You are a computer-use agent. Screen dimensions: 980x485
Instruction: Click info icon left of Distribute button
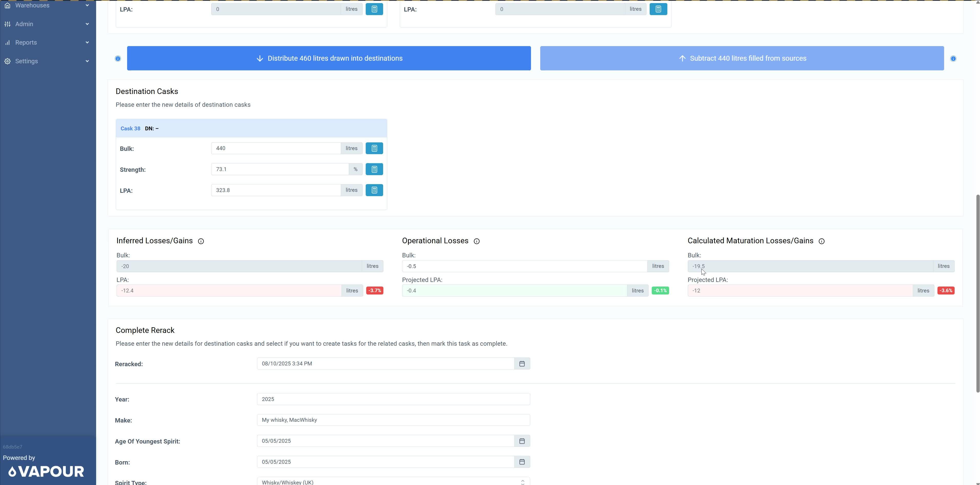pyautogui.click(x=118, y=59)
